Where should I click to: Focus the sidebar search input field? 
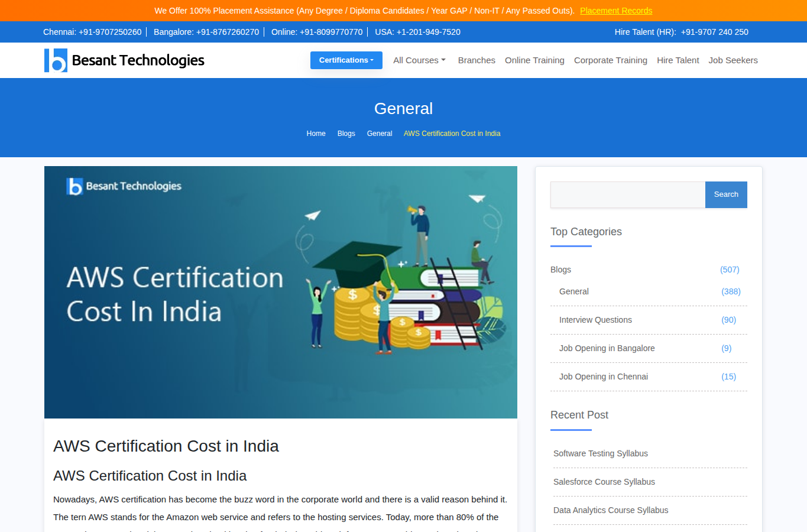(x=628, y=194)
